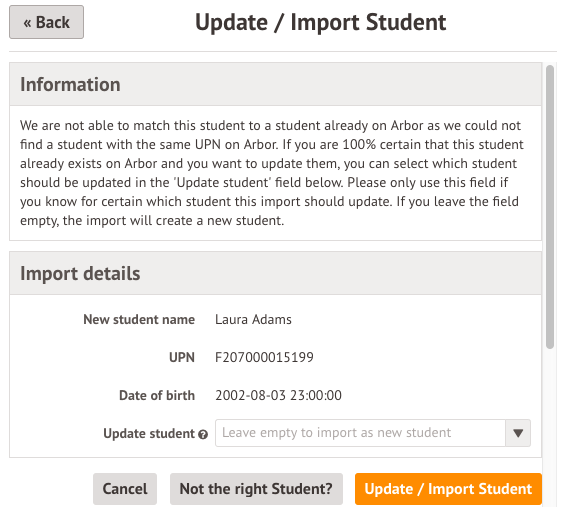This screenshot has width=565, height=507.
Task: Focus the 'Leave empty to import' field
Action: tap(360, 433)
